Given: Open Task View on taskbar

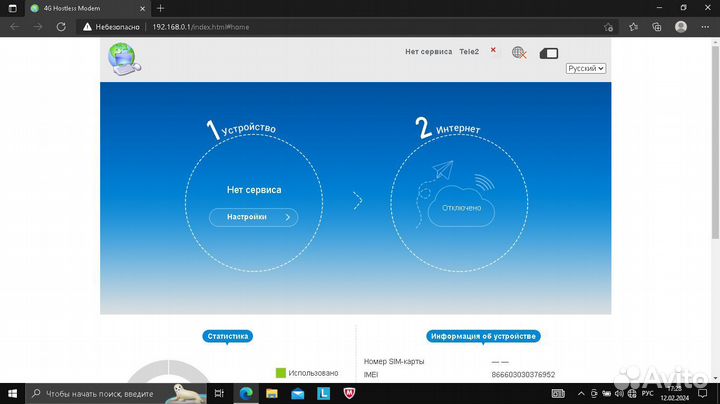Looking at the screenshot, I should click(x=219, y=393).
